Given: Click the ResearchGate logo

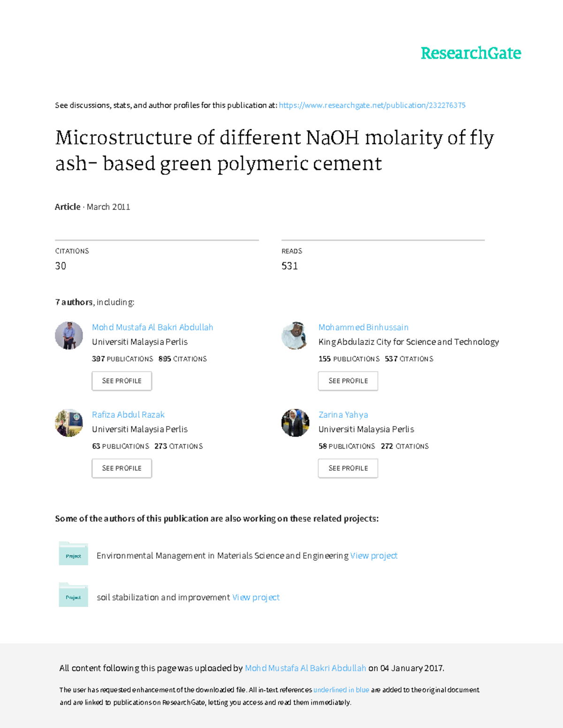Looking at the screenshot, I should [471, 53].
